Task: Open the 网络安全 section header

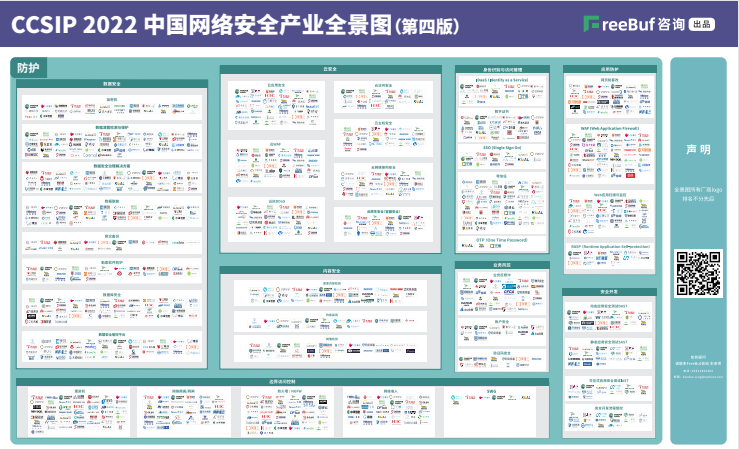Action: click(x=331, y=270)
